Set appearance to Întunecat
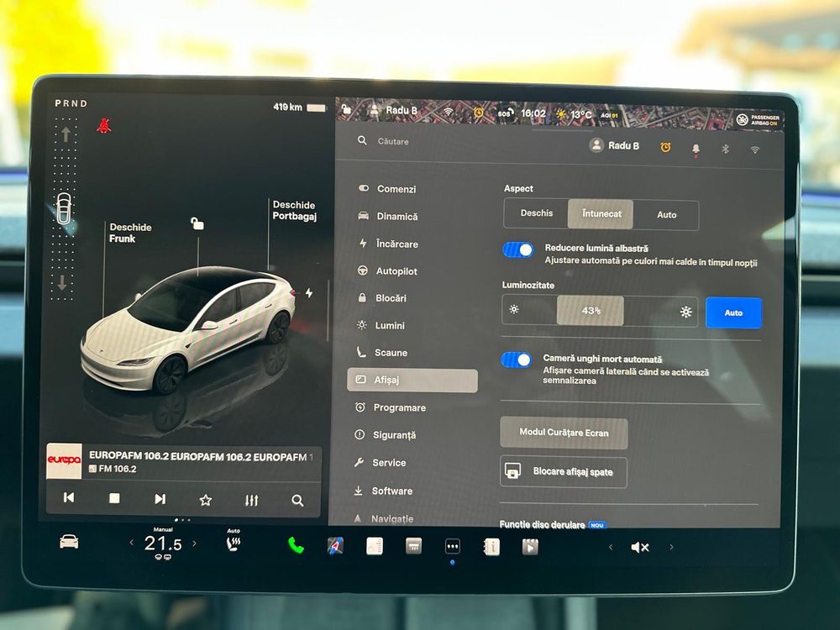840x630 pixels. pyautogui.click(x=601, y=213)
